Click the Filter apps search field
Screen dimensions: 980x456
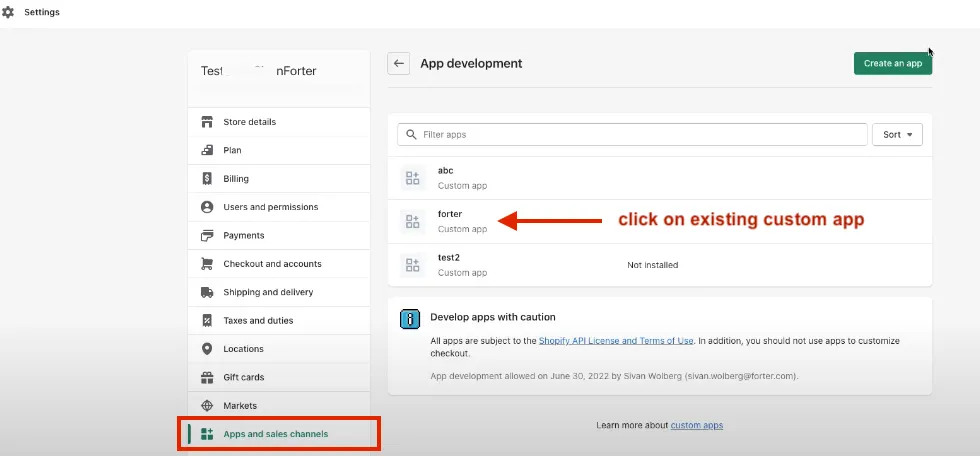click(x=632, y=134)
